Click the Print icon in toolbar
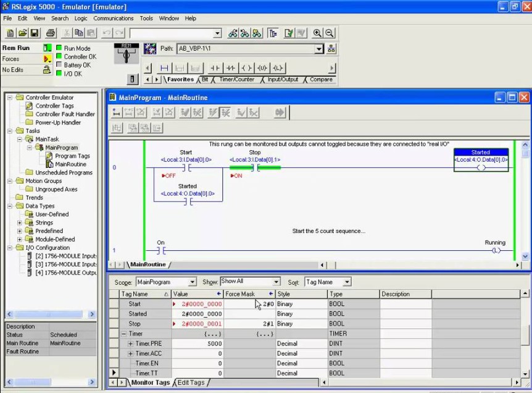Image resolution: width=532 pixels, height=393 pixels. coord(51,33)
